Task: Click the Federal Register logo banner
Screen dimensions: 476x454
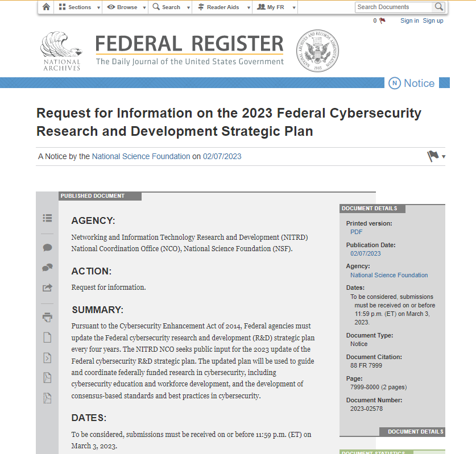Action: [189, 51]
